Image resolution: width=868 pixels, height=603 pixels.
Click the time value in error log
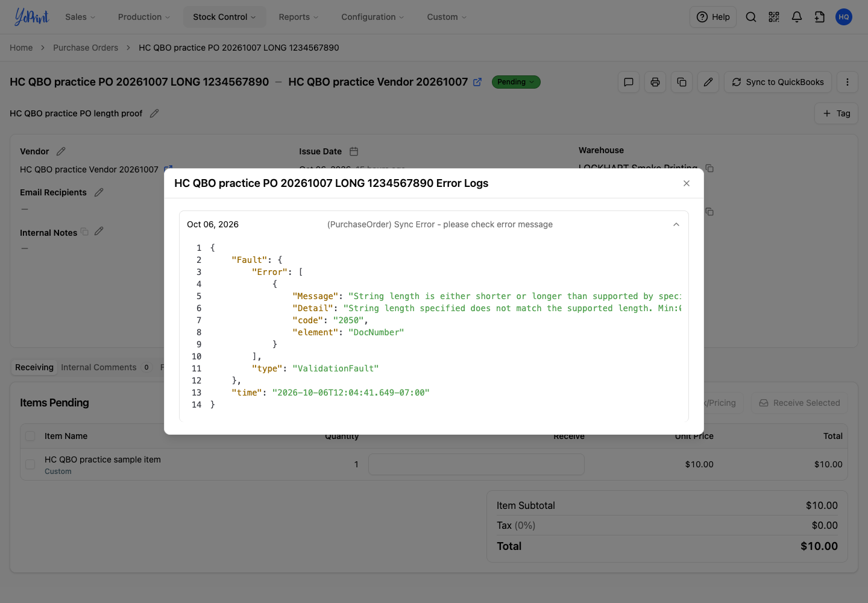click(x=351, y=393)
